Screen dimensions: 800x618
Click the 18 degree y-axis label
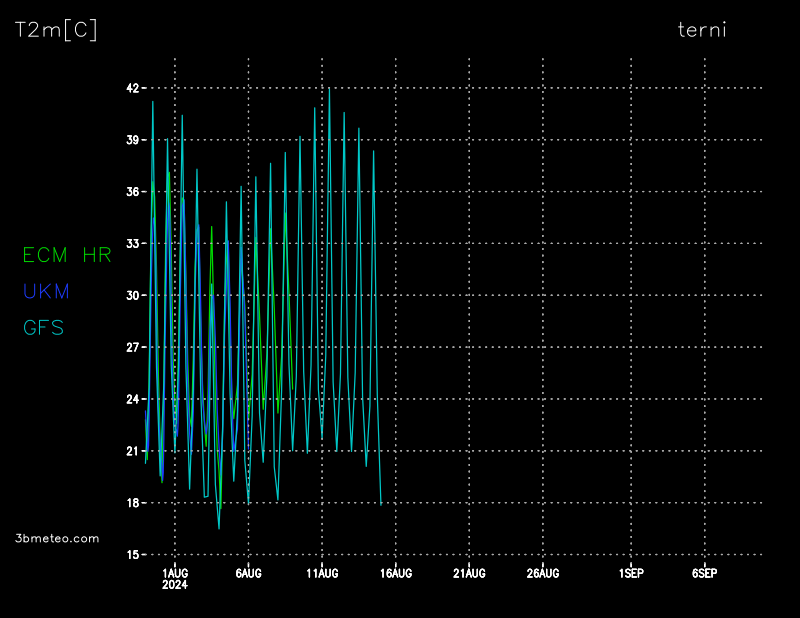132,503
